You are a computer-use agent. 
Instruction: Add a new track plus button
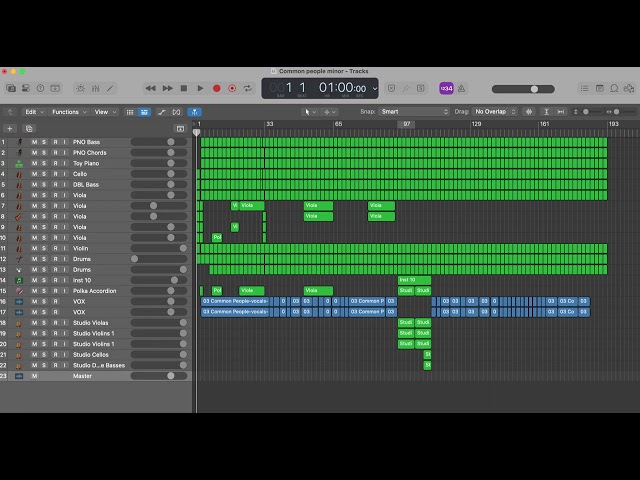pyautogui.click(x=10, y=129)
